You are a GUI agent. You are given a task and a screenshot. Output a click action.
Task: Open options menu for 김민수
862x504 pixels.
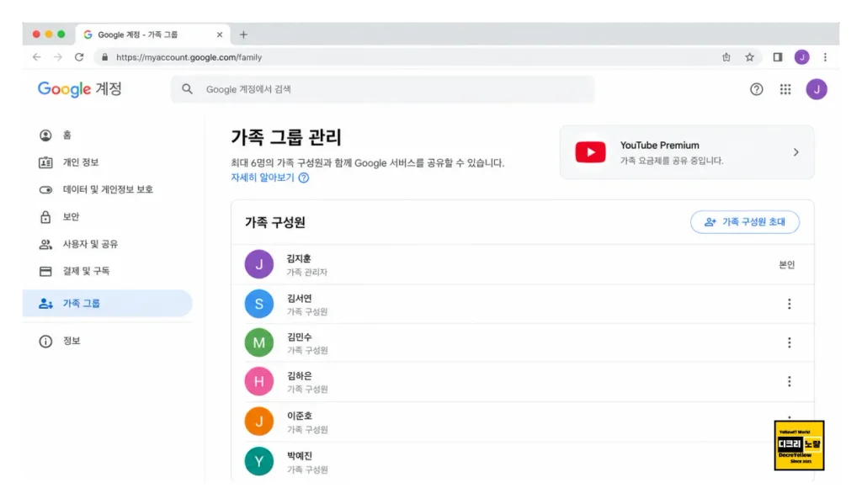tap(790, 342)
